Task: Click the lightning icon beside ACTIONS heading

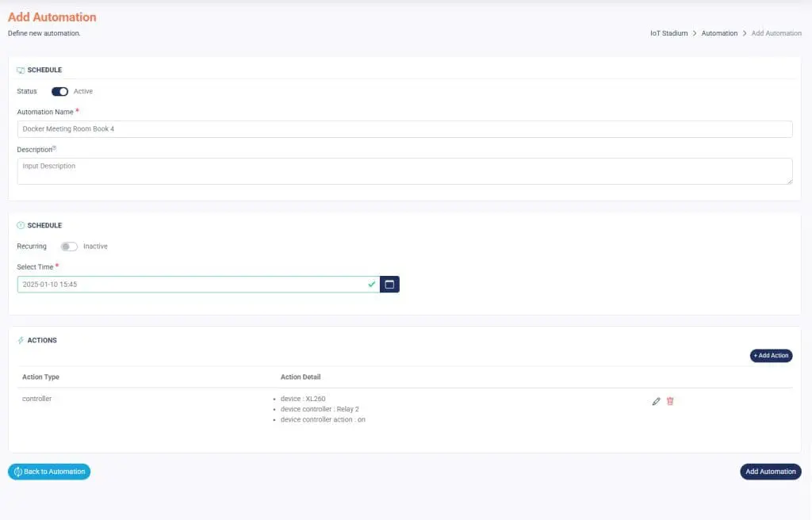Action: click(21, 341)
